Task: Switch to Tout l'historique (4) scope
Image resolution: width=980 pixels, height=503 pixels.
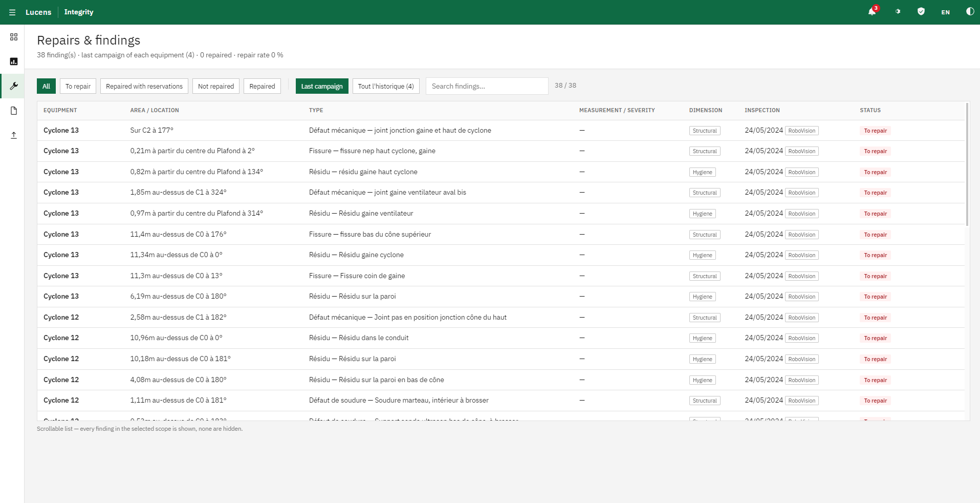Action: pos(386,86)
